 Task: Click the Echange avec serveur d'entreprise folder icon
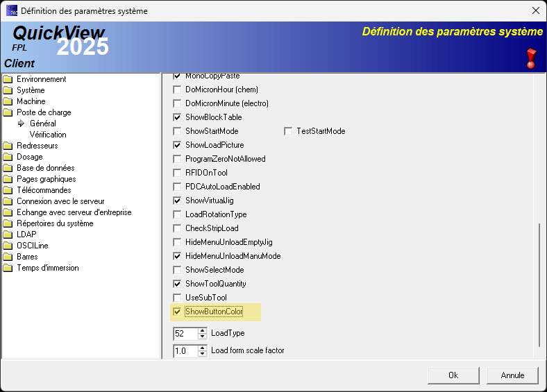[x=8, y=212]
